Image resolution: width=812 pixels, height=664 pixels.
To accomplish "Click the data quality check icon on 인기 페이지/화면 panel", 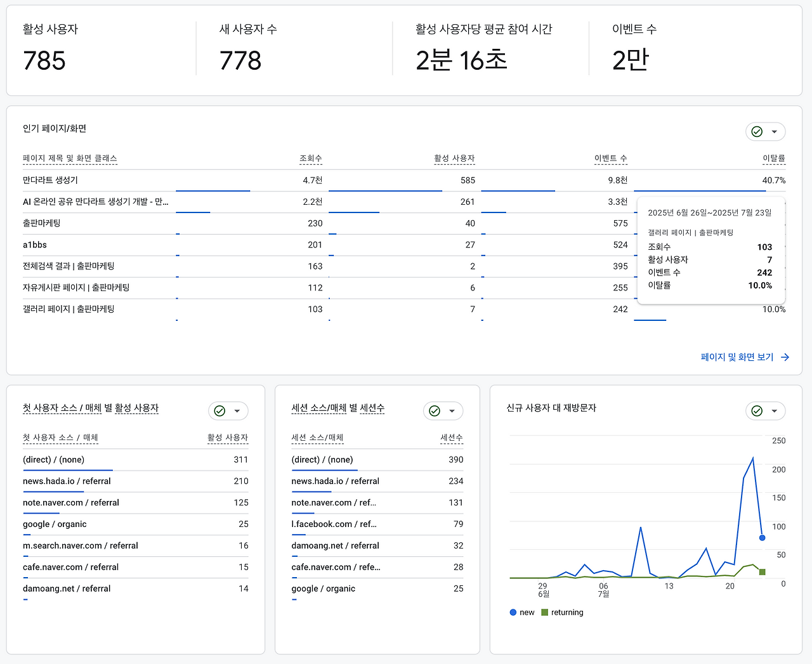I will pos(757,131).
